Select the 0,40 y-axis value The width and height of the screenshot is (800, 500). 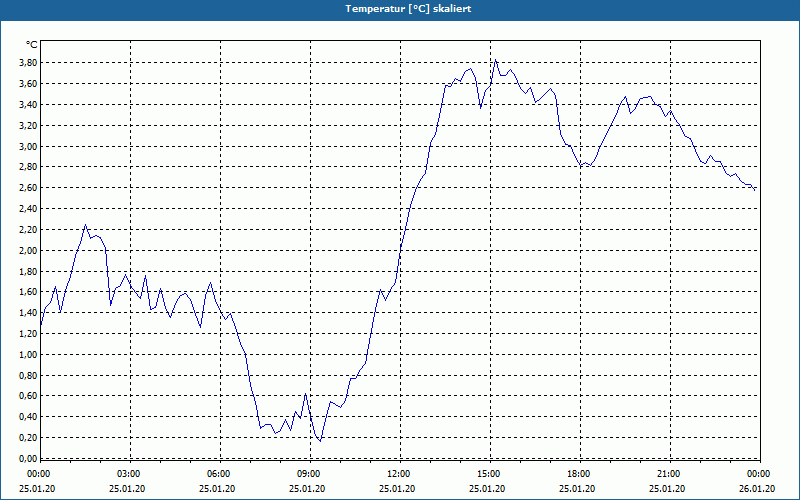29,417
